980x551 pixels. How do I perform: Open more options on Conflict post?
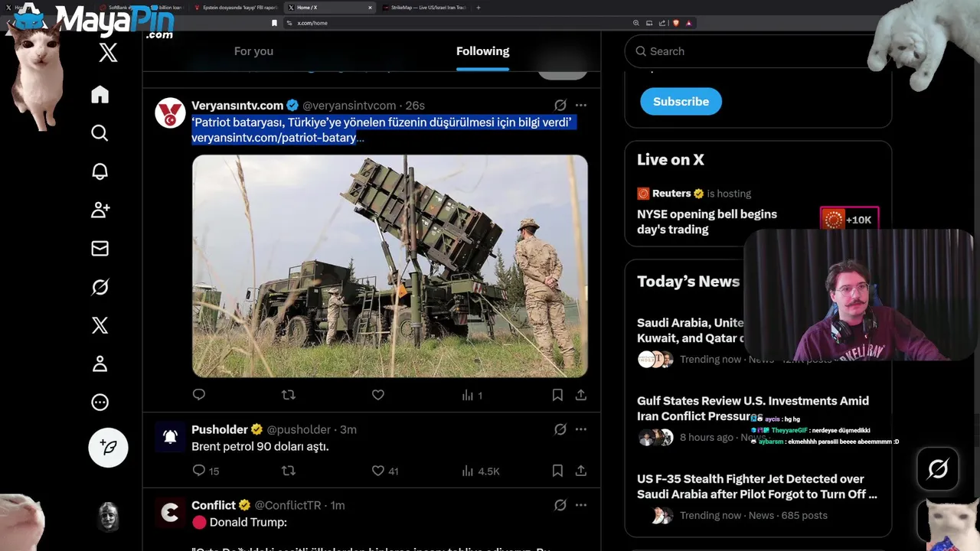[581, 505]
